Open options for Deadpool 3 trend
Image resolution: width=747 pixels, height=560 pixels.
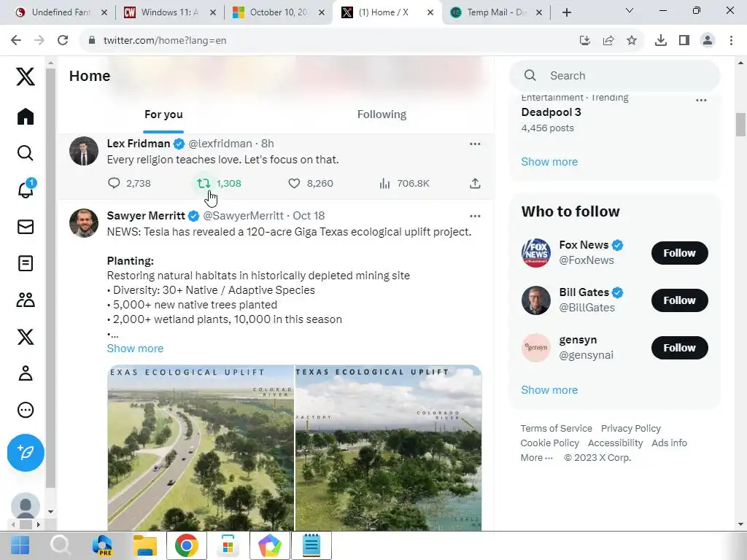[701, 101]
